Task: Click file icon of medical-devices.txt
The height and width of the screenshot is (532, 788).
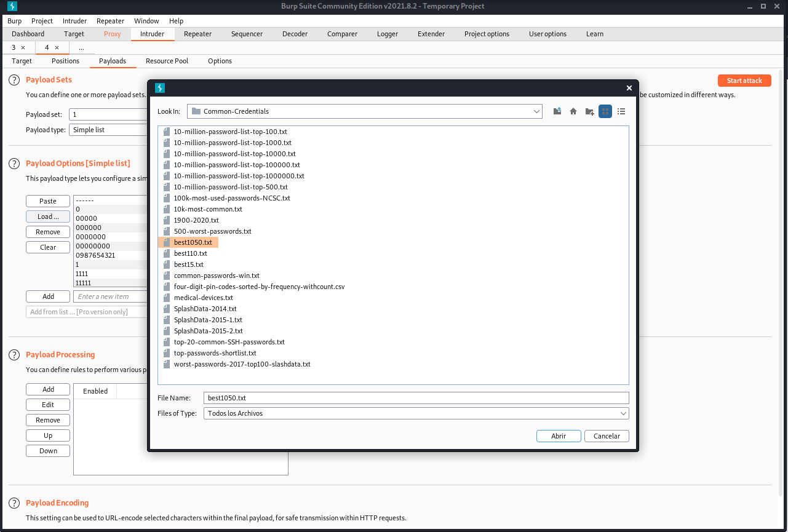Action: pyautogui.click(x=166, y=298)
